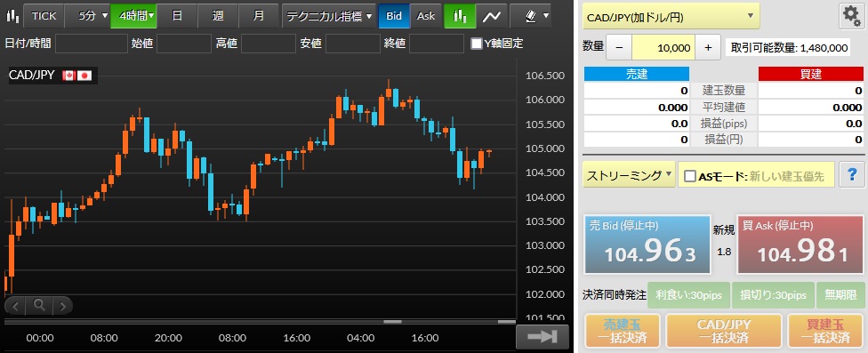Enable the Y軸固定 checkbox
This screenshot has width=868, height=353.
(x=476, y=44)
